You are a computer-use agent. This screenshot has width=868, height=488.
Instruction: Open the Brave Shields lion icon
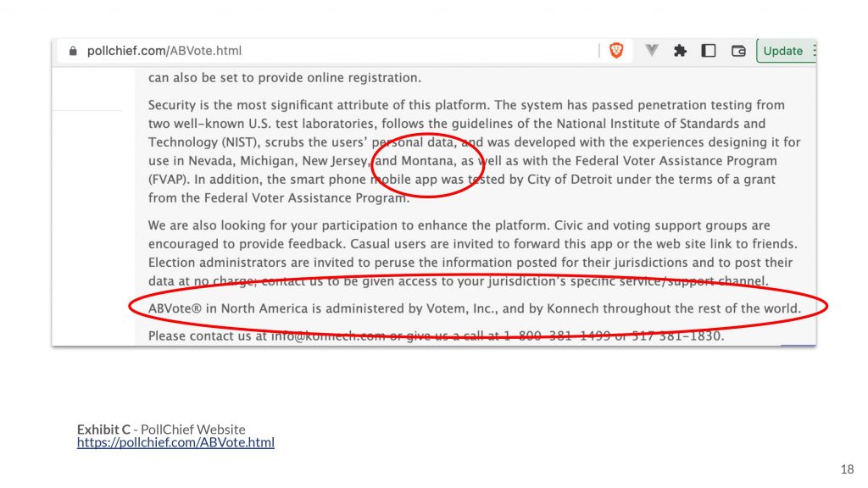tap(616, 51)
